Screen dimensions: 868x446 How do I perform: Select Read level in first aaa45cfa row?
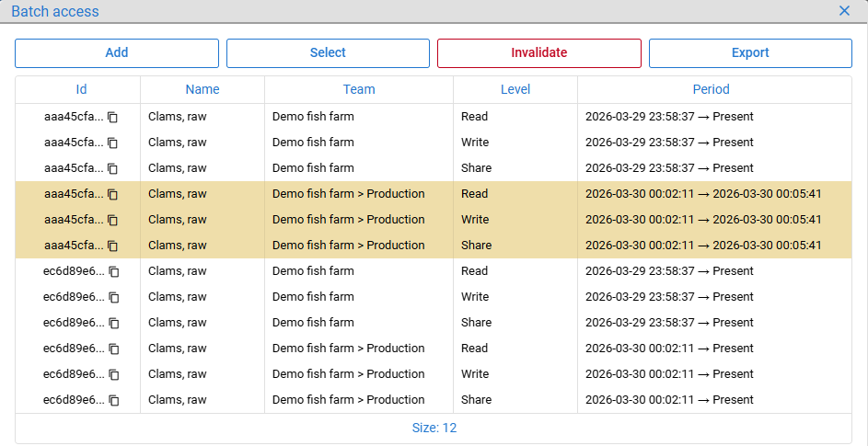pos(474,117)
